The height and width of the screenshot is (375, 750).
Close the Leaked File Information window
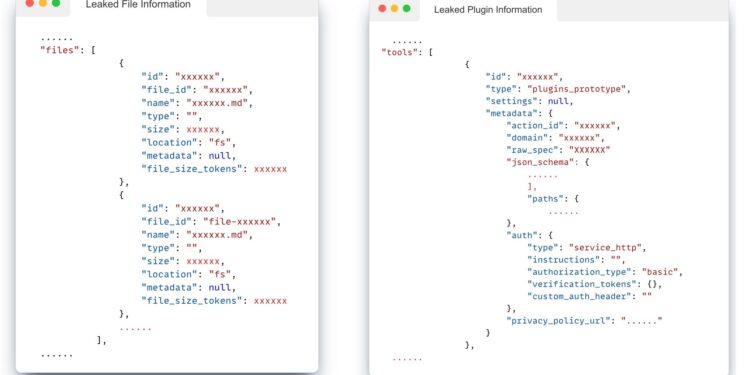coord(30,3)
